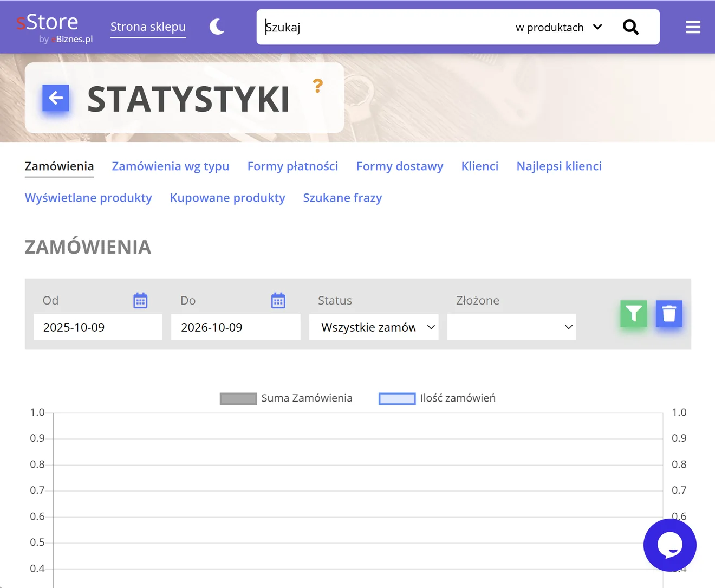Open the Złożone dropdown
This screenshot has width=715, height=588.
(512, 327)
